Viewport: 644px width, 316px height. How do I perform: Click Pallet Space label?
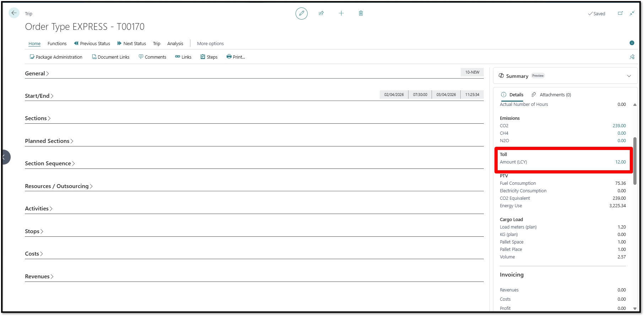click(512, 242)
